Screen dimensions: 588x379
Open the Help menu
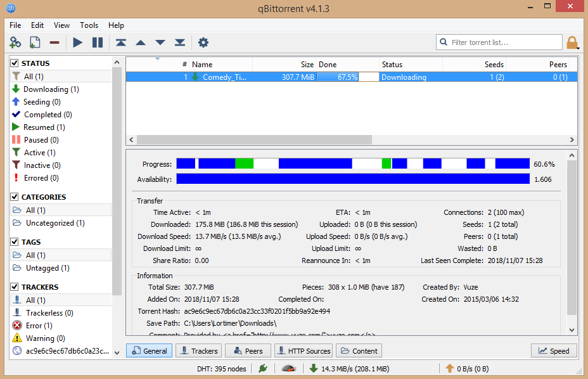(x=116, y=25)
